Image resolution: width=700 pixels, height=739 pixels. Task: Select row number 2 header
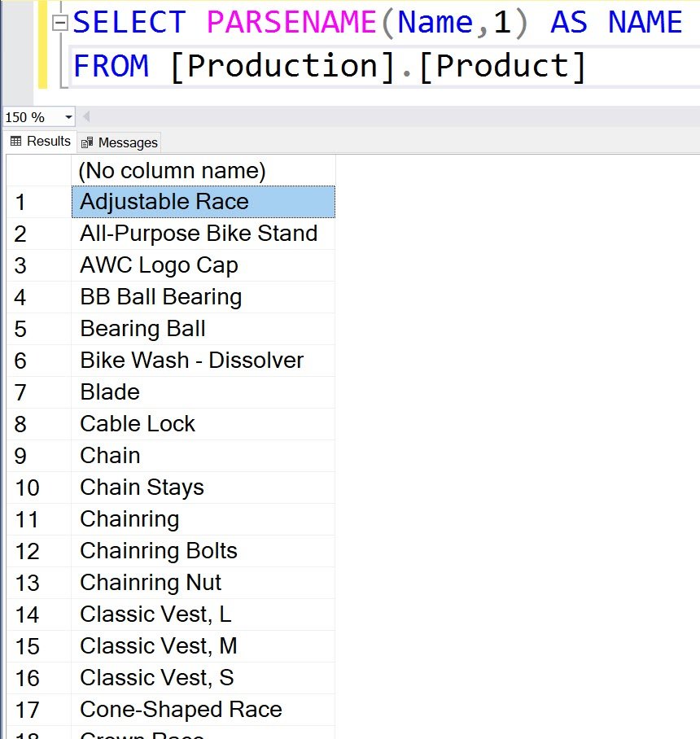pos(38,234)
